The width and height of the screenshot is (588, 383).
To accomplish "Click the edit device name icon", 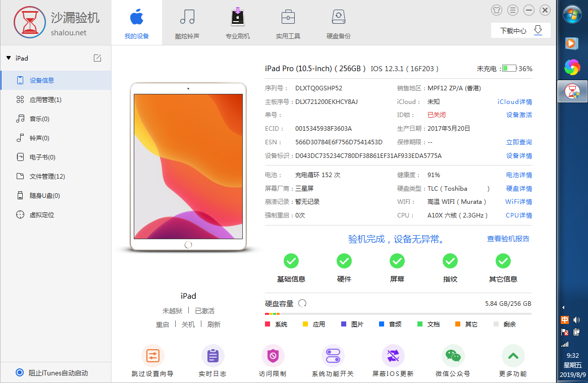I will coord(97,58).
